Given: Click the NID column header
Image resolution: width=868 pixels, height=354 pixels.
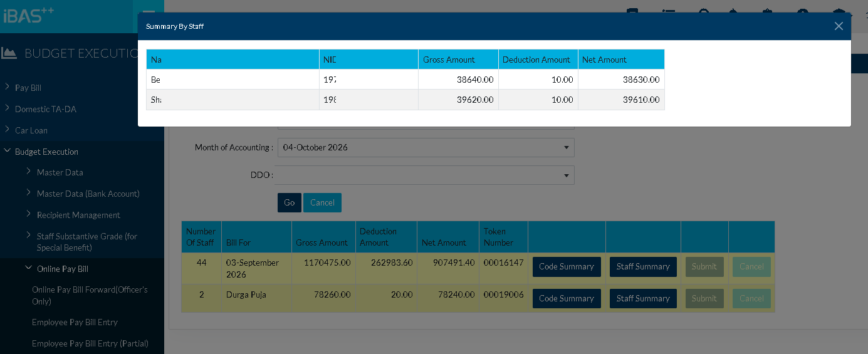Looking at the screenshot, I should (x=369, y=60).
